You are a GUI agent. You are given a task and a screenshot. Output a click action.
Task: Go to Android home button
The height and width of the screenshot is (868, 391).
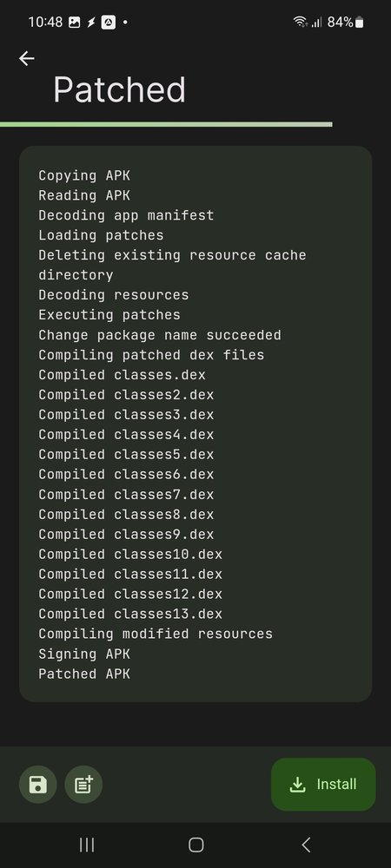pos(196,845)
